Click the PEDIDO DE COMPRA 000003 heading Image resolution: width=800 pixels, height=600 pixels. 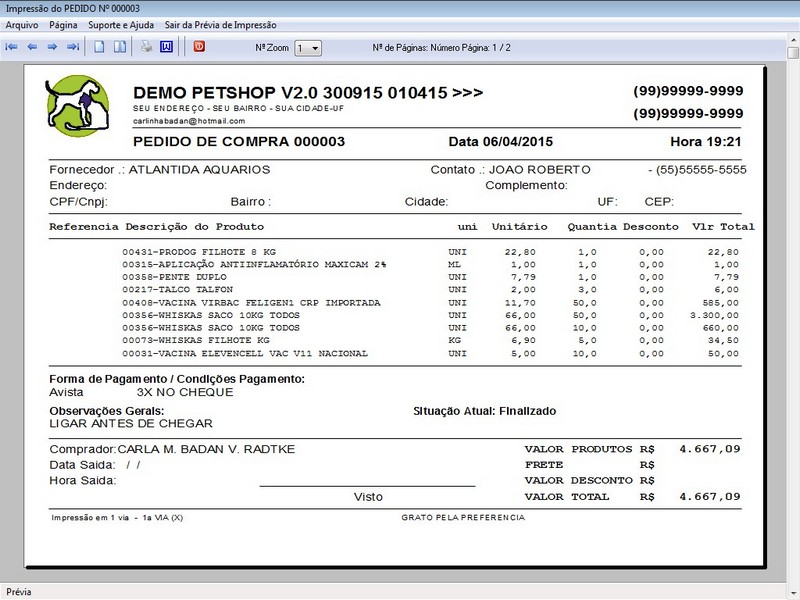[x=239, y=142]
